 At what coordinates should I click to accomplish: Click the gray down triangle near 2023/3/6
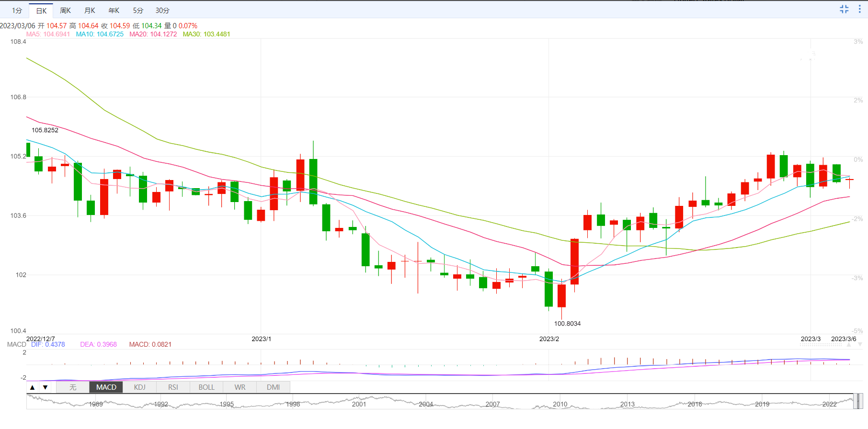860,344
